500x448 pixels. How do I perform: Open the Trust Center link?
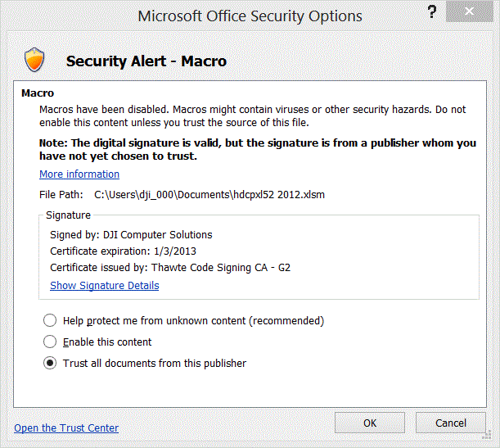point(66,428)
